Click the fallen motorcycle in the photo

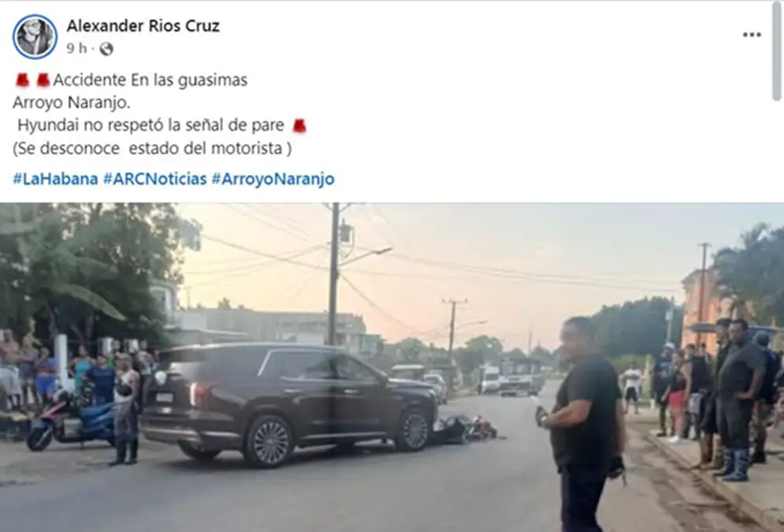click(465, 430)
